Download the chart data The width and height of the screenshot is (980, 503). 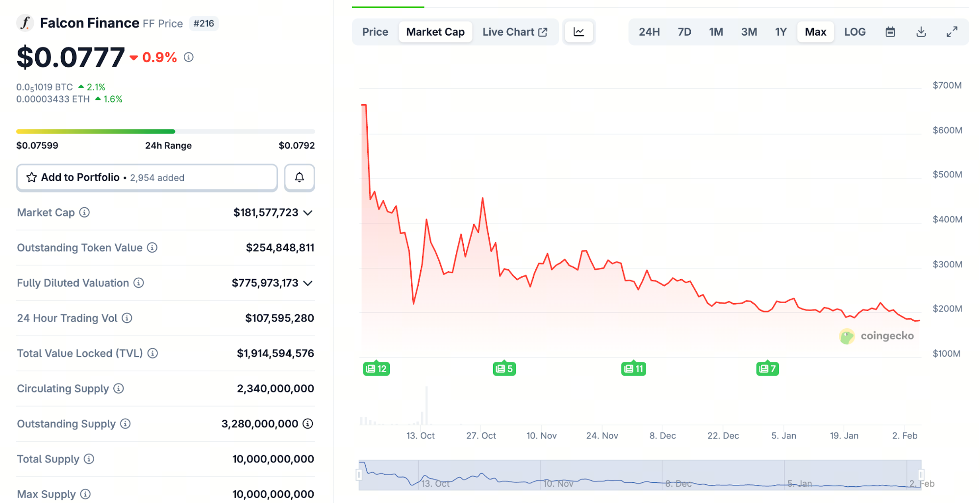click(921, 32)
